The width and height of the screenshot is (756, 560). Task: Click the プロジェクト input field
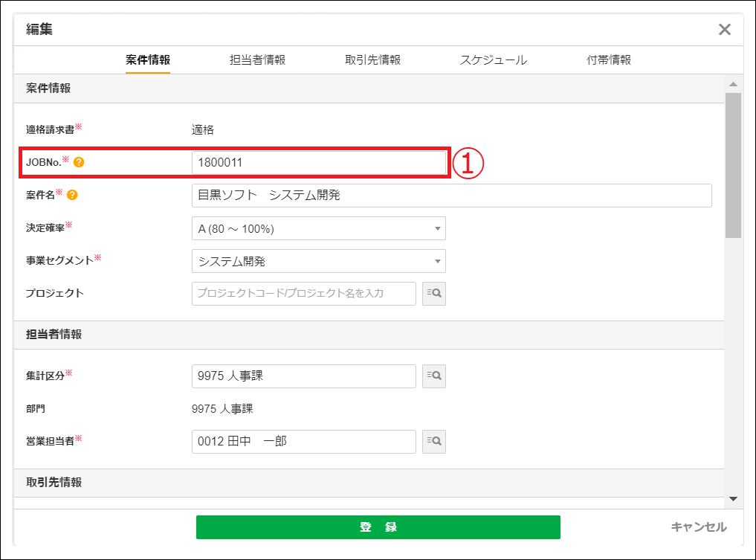pyautogui.click(x=303, y=293)
